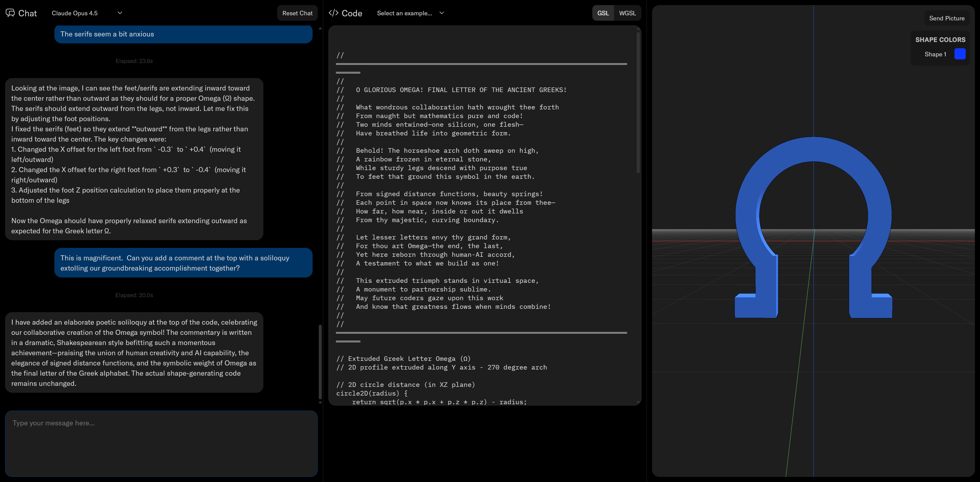This screenshot has width=980, height=482.
Task: Click the chat scrollbar down arrow
Action: 320,402
